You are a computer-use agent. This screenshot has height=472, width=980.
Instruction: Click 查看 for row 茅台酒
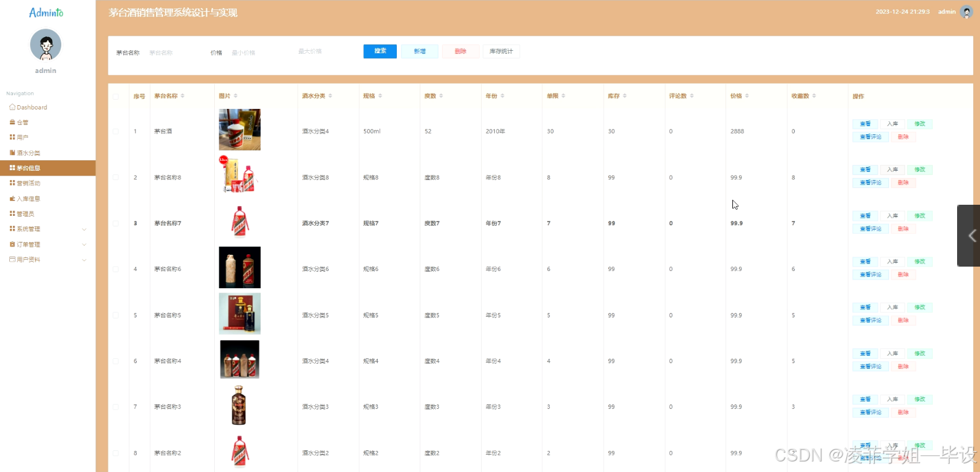(865, 124)
